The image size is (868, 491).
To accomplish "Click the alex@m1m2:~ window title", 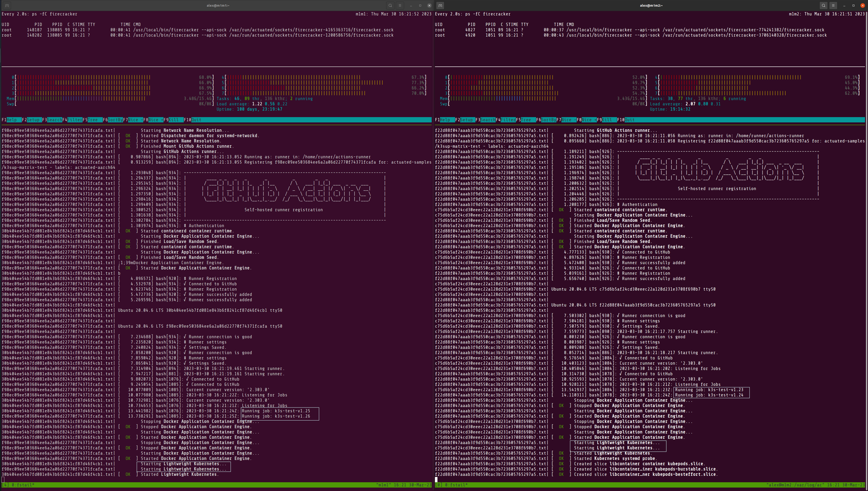I will pyautogui.click(x=651, y=6).
